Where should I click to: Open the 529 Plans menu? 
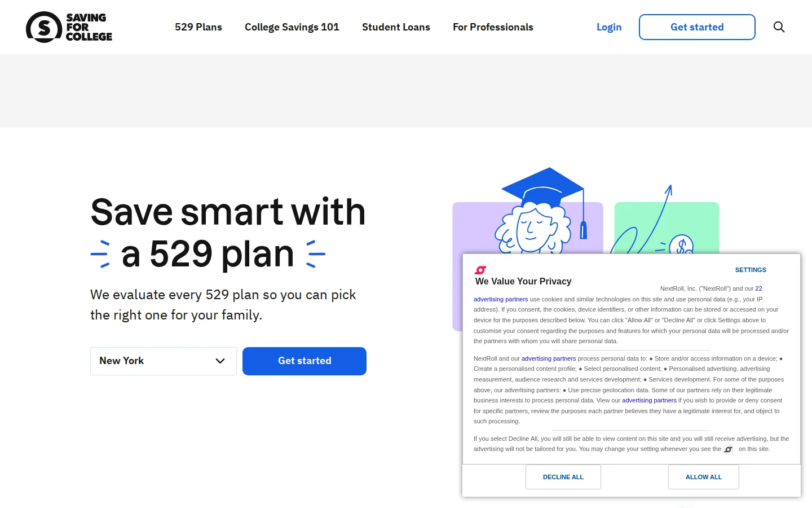click(x=198, y=27)
